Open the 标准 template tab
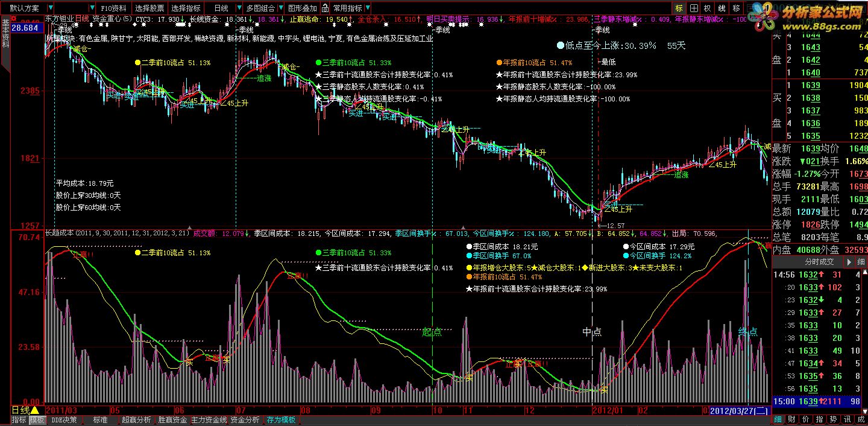 (x=100, y=420)
